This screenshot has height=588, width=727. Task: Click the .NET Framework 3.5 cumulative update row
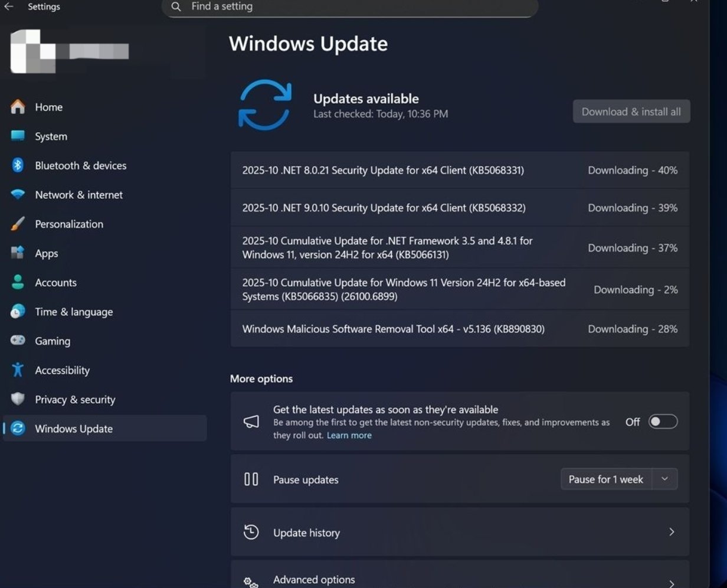[x=460, y=248]
